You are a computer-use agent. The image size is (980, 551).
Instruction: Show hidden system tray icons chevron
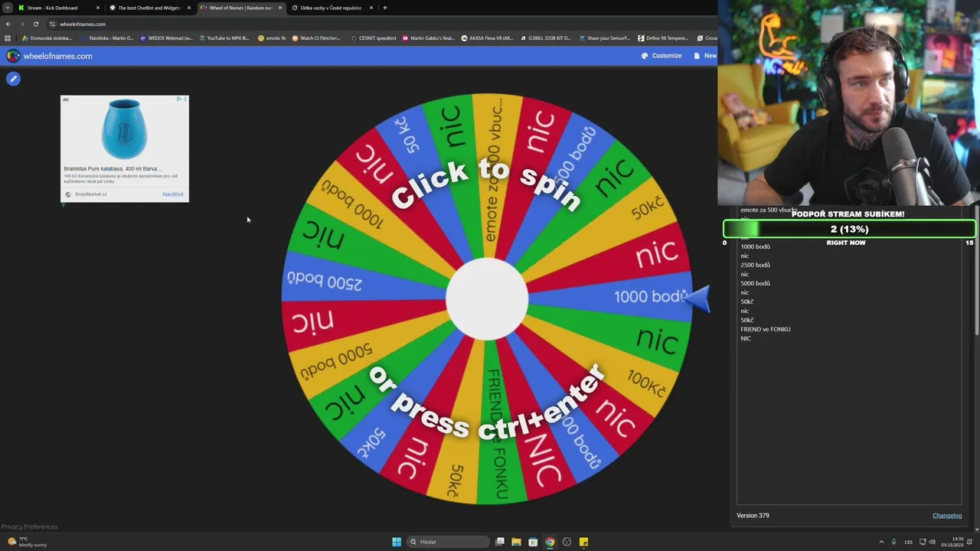pos(881,542)
